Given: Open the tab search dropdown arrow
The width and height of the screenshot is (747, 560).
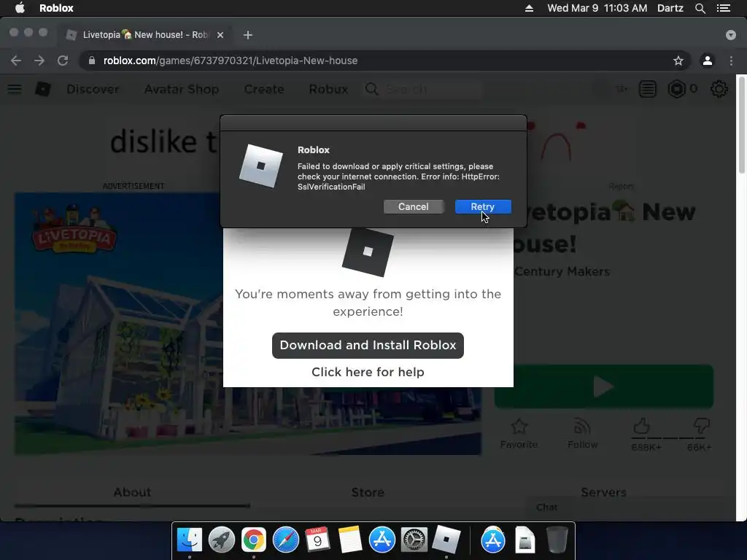Looking at the screenshot, I should point(731,35).
